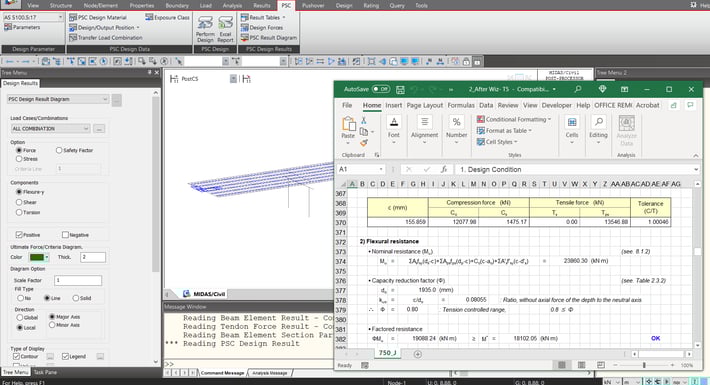The height and width of the screenshot is (385, 710).
Task: Open the Structure ribbon tab
Action: point(61,5)
